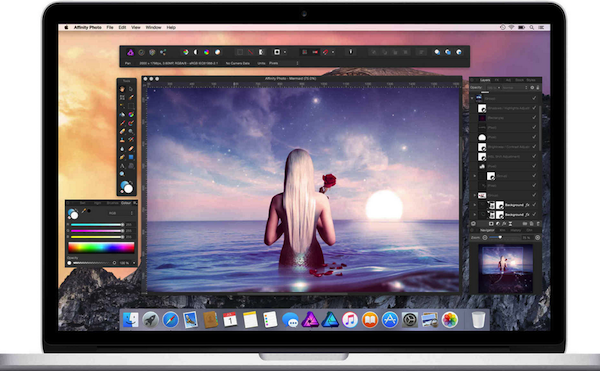Click the rainbow colour spectrum bar
The width and height of the screenshot is (600, 371).
pos(101,248)
